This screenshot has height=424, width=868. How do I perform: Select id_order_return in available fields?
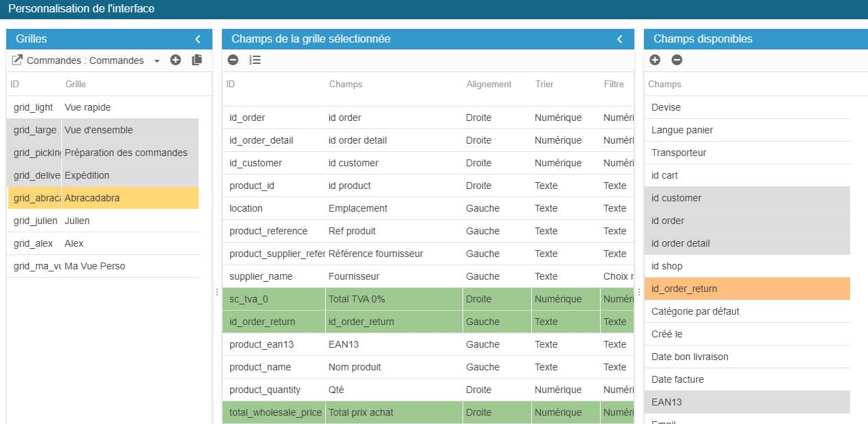[746, 289]
